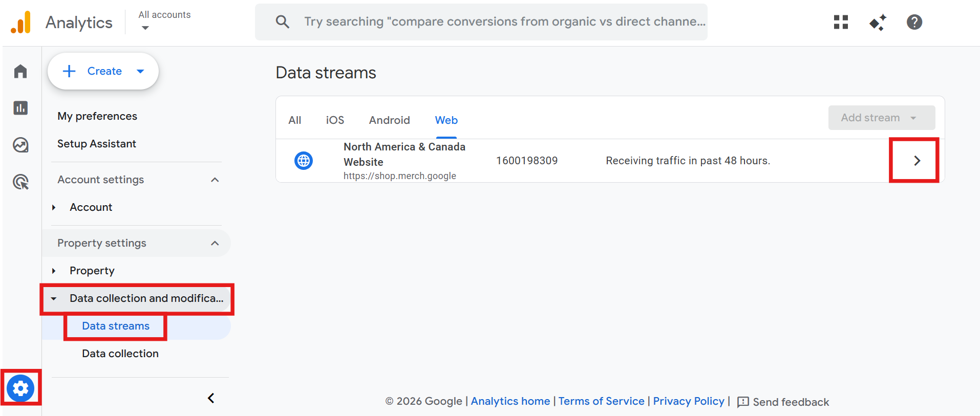Viewport: 980px width, 416px height.
Task: Select Data streams in sidebar
Action: (x=116, y=326)
